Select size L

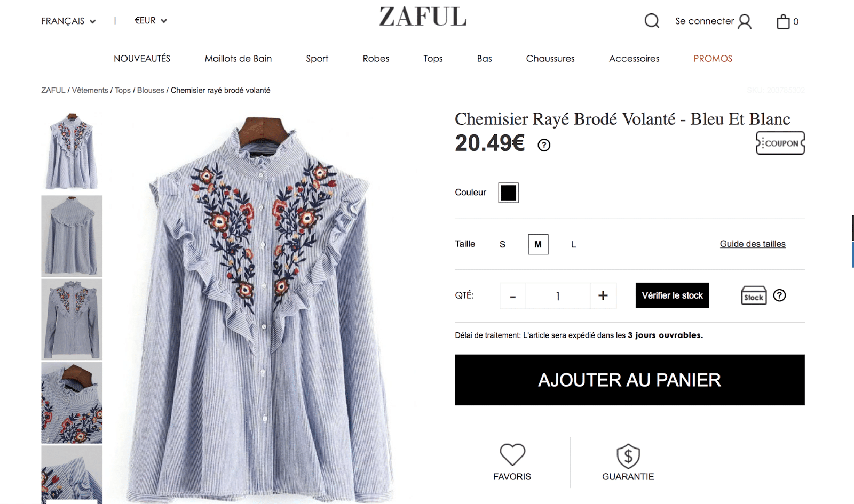[x=573, y=244]
